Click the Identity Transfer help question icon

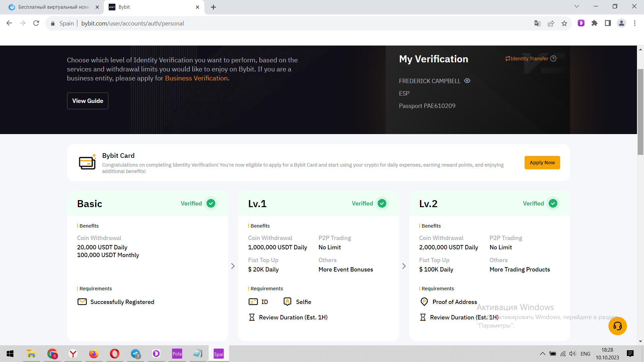pyautogui.click(x=553, y=59)
